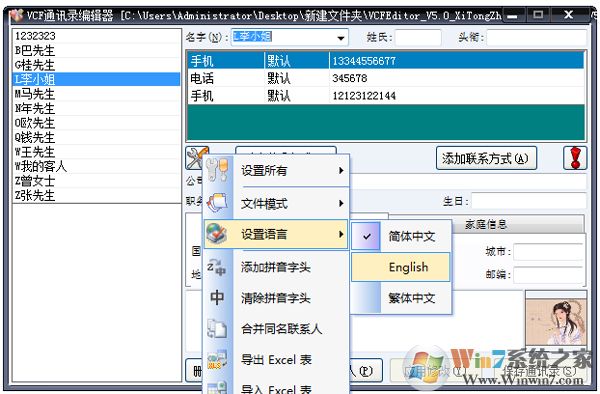Choose 合并同名联系人 from menu
Viewport: 600px width, 394px height.
276,329
